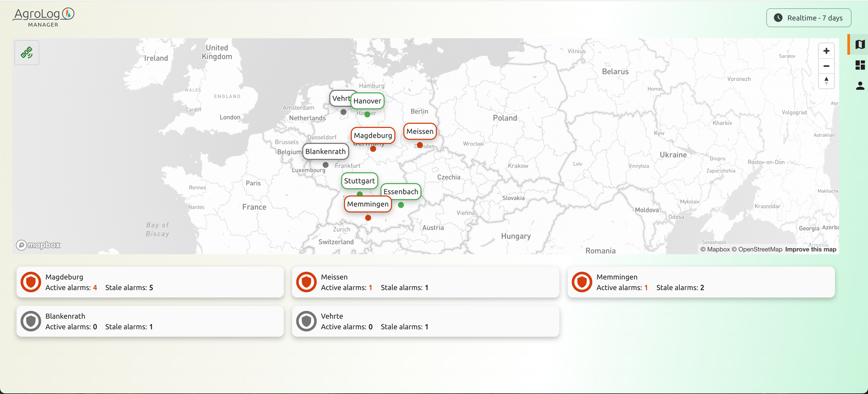This screenshot has height=394, width=868.
Task: Click the red shield icon for Magdeburg
Action: point(31,282)
